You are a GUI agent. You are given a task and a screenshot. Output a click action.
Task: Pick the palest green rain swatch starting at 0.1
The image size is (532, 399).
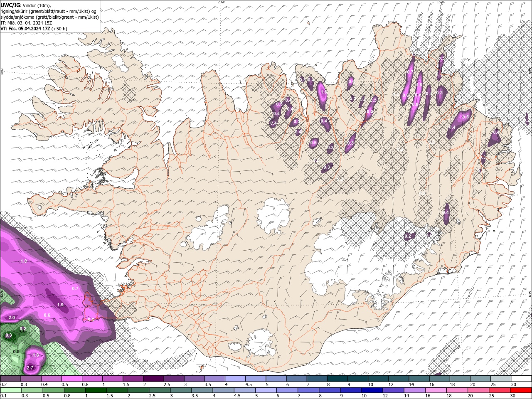click(10, 390)
